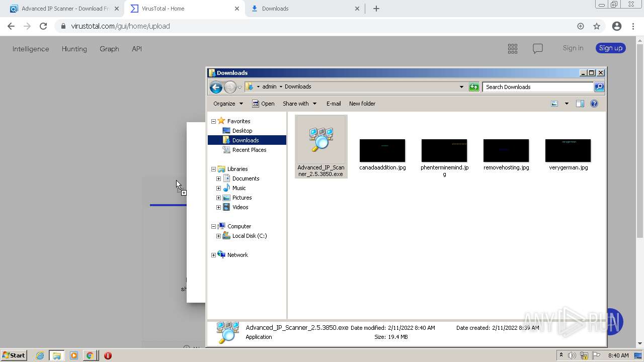Click Chrome address bar URL
The image size is (644, 362).
120,26
